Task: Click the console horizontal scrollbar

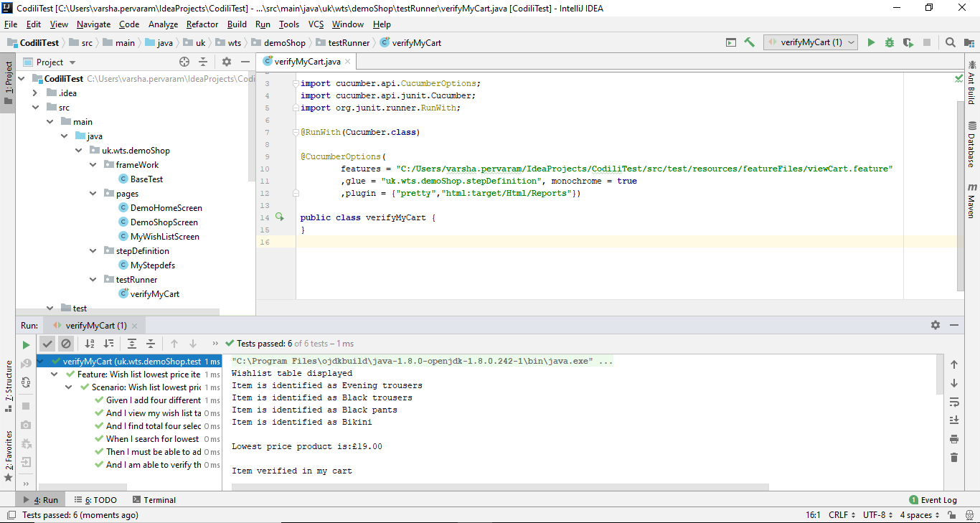Action: coord(499,487)
